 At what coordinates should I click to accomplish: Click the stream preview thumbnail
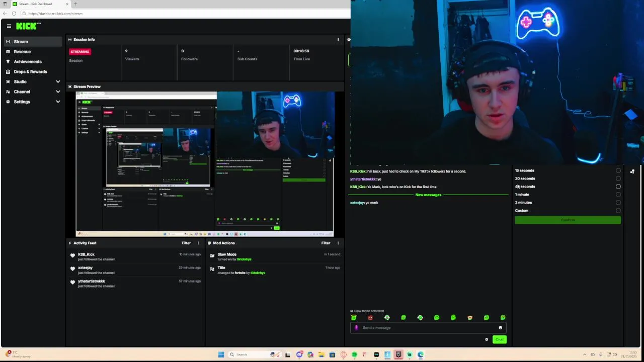(x=205, y=164)
